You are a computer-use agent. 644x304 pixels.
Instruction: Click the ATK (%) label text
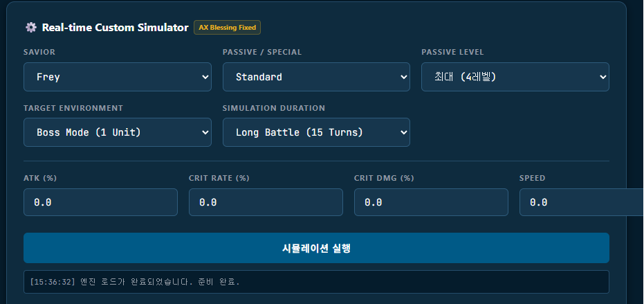(x=40, y=178)
